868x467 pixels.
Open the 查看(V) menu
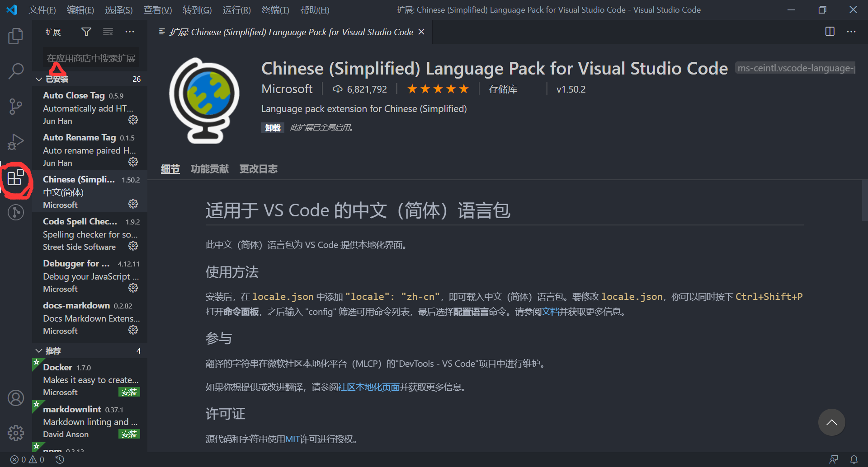(158, 10)
